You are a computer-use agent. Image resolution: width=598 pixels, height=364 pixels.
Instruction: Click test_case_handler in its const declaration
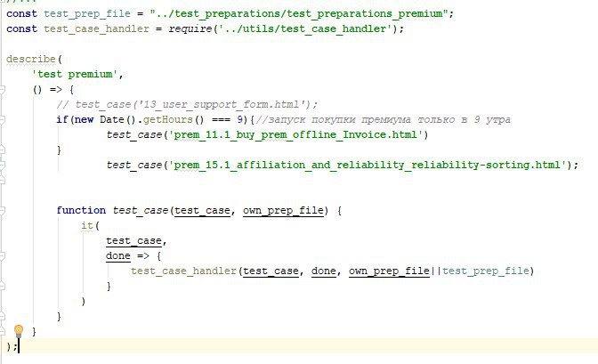point(96,28)
